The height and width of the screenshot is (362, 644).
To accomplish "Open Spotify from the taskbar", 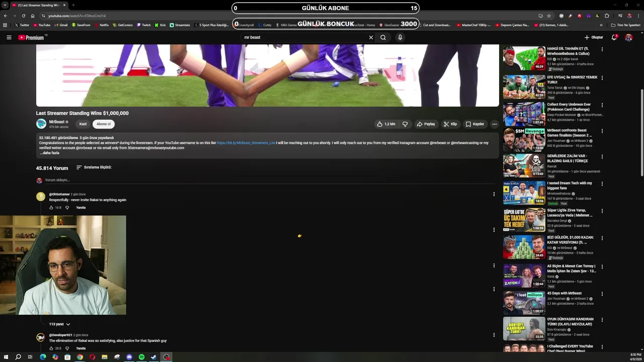I will (141, 357).
